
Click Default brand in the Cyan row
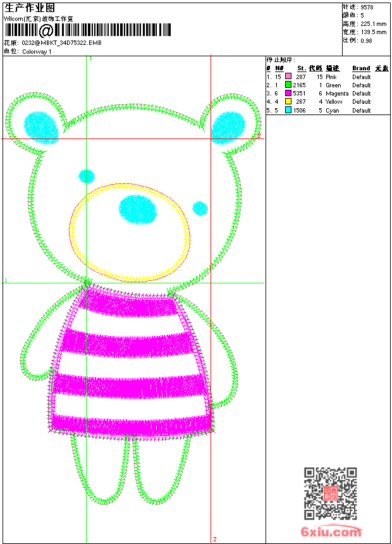click(362, 110)
